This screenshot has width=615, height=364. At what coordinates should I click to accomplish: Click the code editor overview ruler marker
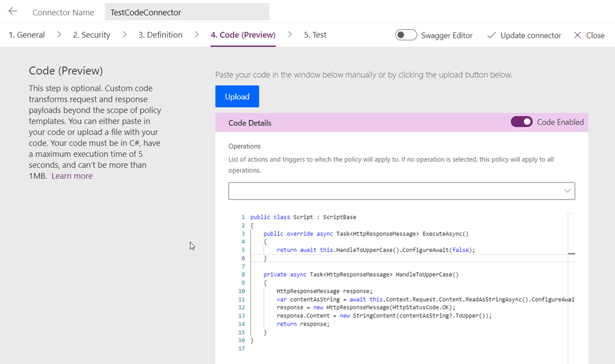click(x=571, y=253)
